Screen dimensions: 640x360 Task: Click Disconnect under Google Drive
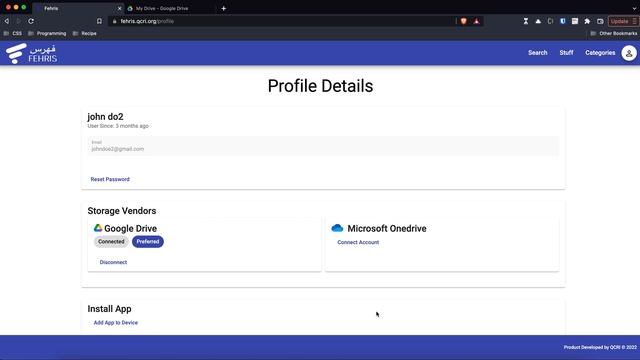coord(113,262)
